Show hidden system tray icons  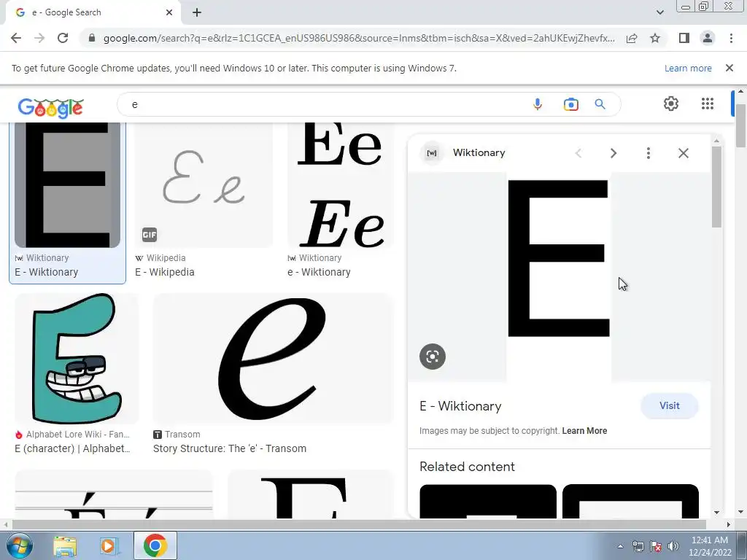(620, 547)
